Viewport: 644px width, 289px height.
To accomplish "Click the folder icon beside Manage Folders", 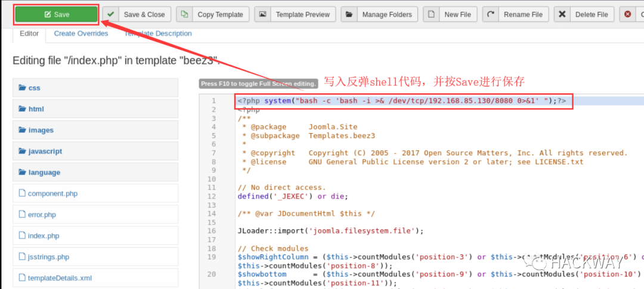I will click(349, 14).
